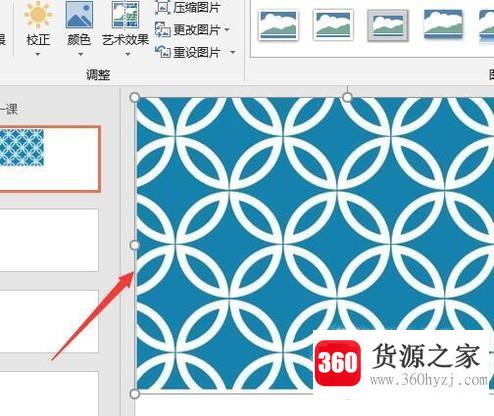Apply the fourth picture style thumbnail
The image size is (494, 416).
coord(443,24)
